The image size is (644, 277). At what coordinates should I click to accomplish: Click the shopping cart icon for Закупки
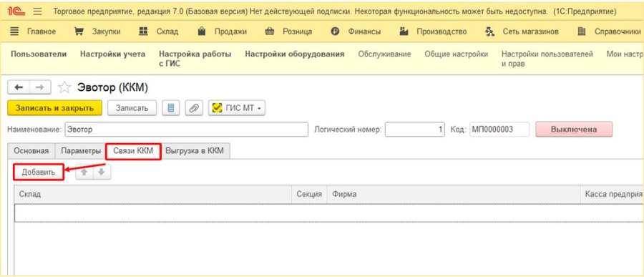tap(79, 31)
